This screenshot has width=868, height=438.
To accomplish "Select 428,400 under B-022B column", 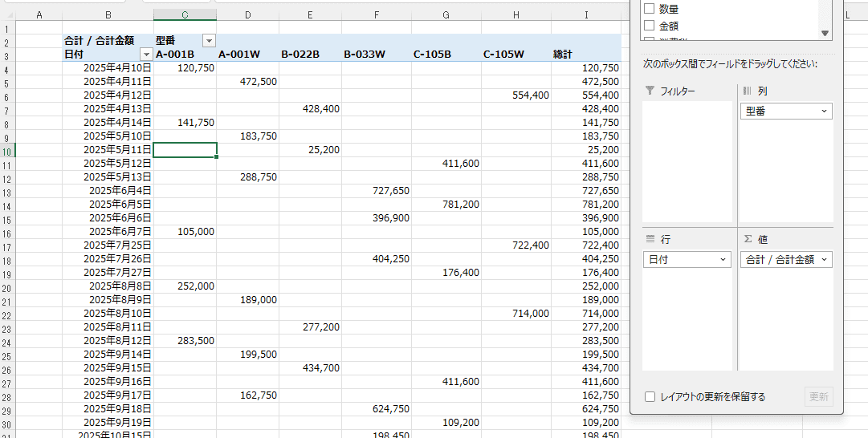I will tap(310, 109).
